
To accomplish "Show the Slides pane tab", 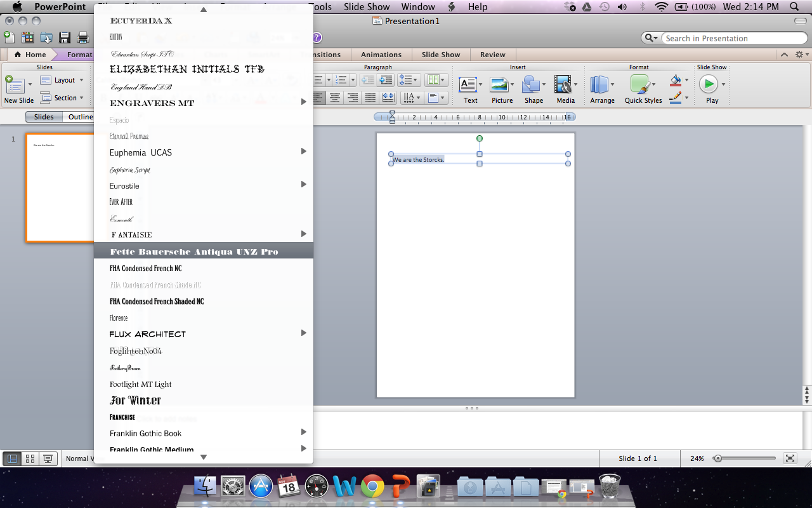I will (44, 117).
